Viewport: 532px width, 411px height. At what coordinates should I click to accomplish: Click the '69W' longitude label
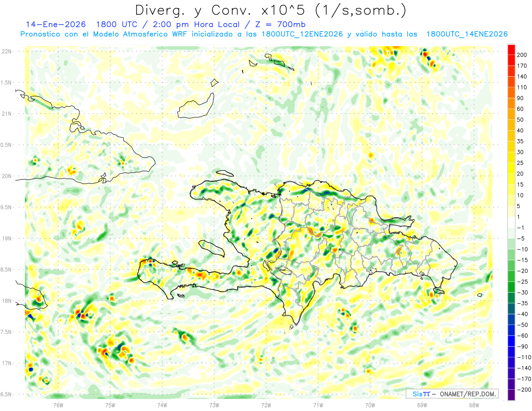422,405
